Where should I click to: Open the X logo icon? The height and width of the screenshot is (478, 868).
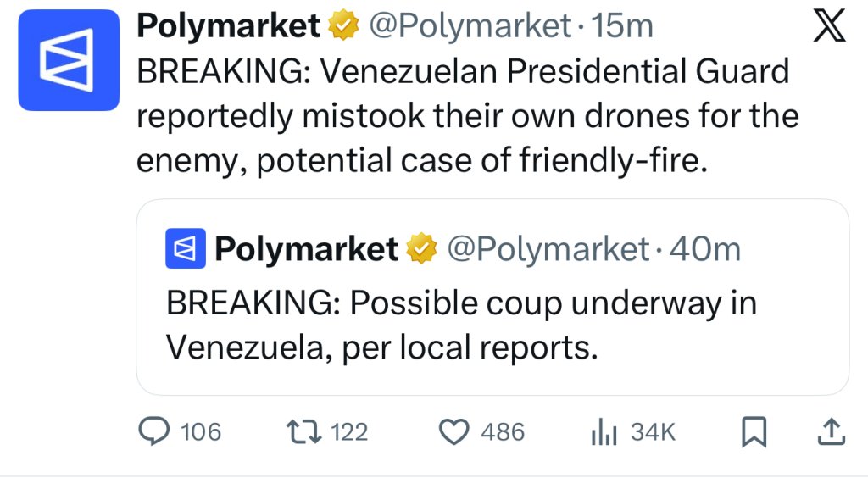(830, 28)
